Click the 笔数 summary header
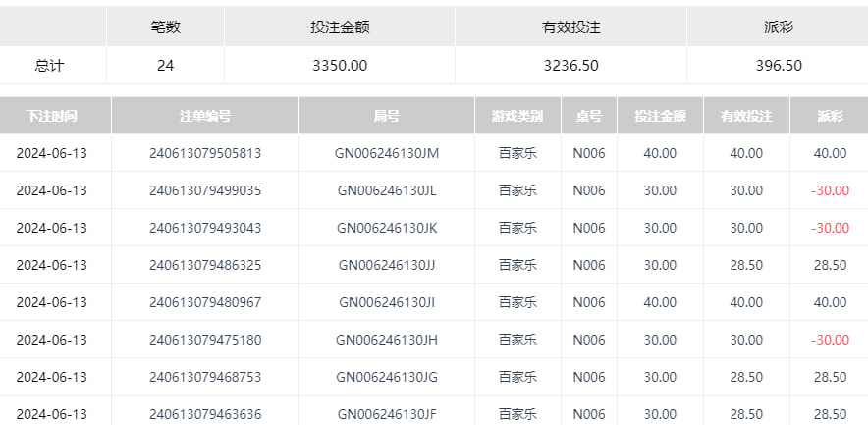The image size is (868, 425). (165, 27)
